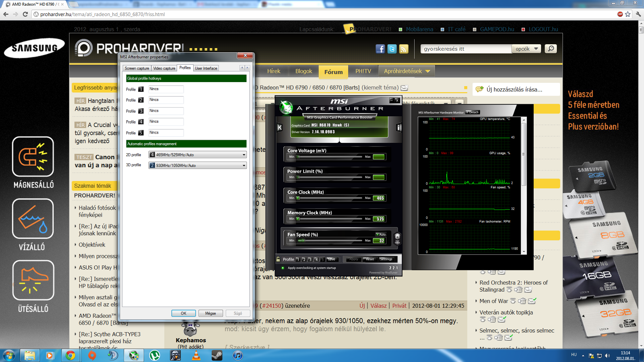Viewport: 644px width, 362px height.
Task: Select Afterburner profile slot 1
Action: coord(298,259)
